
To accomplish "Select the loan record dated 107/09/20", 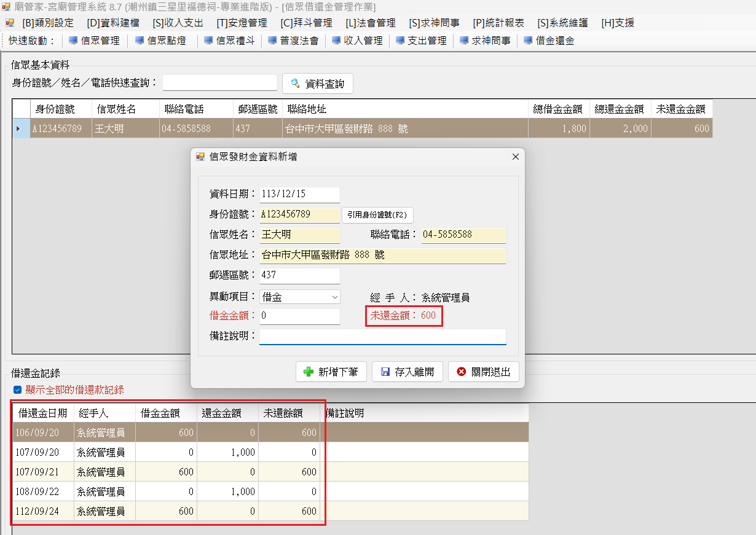I will pos(270,452).
